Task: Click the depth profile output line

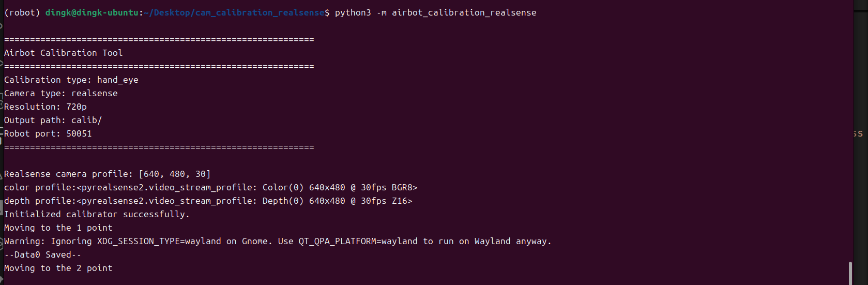Action: point(208,201)
